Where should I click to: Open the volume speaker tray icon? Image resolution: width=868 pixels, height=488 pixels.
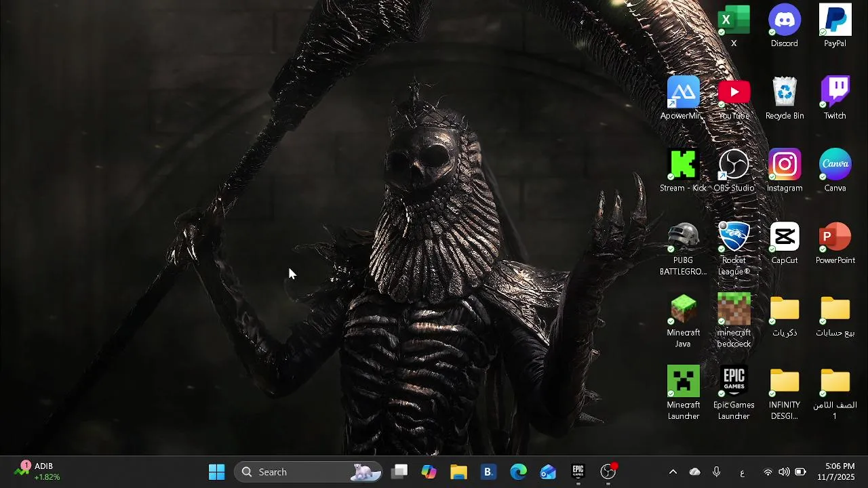784,472
